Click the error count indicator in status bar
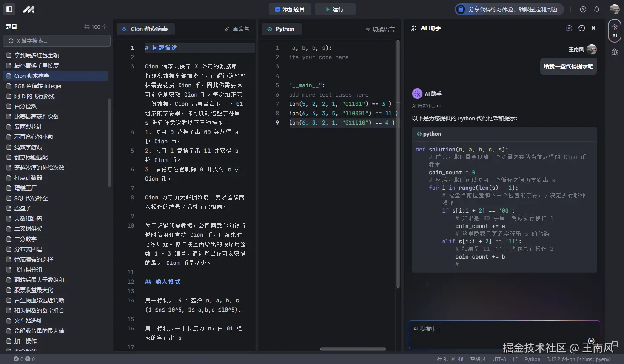The image size is (624, 364). tap(17, 359)
